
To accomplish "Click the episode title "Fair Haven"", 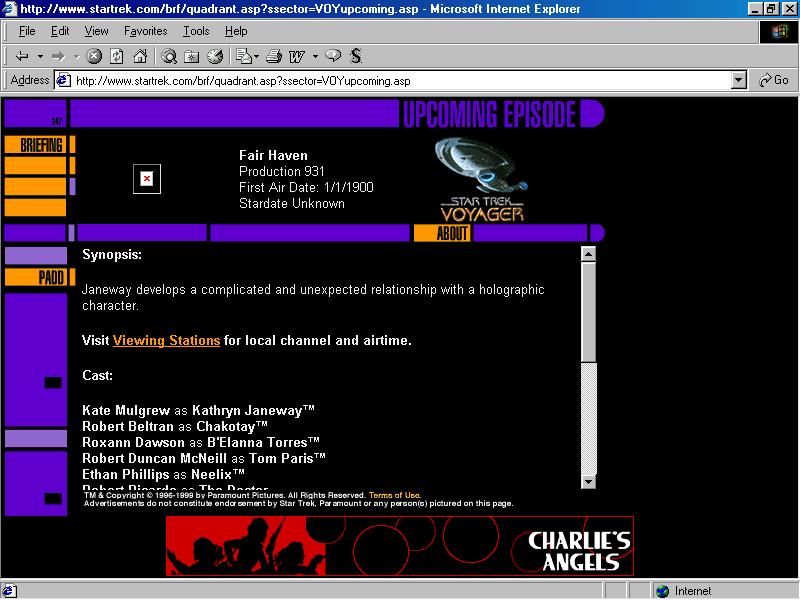I will [x=273, y=156].
